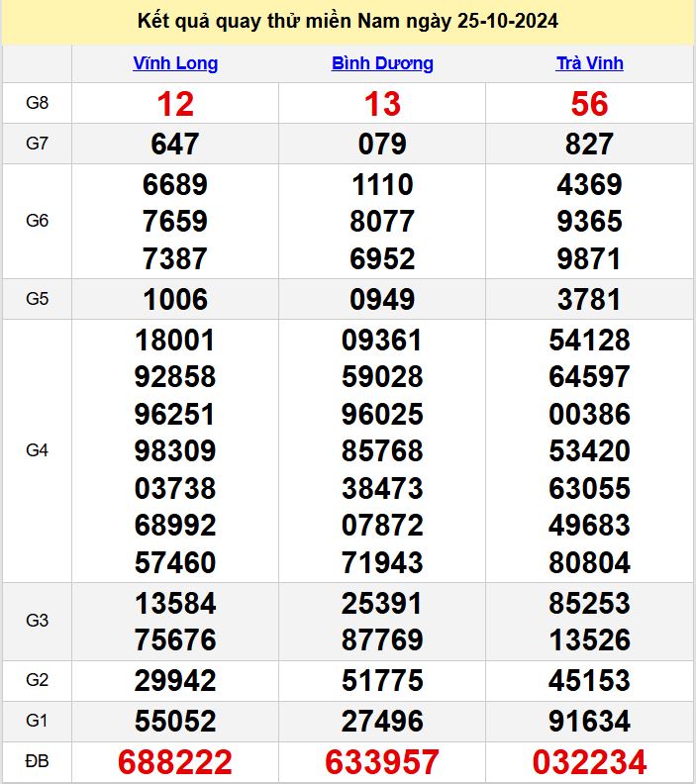Click the red G8 number 12
The width and height of the screenshot is (696, 784).
coord(175,104)
